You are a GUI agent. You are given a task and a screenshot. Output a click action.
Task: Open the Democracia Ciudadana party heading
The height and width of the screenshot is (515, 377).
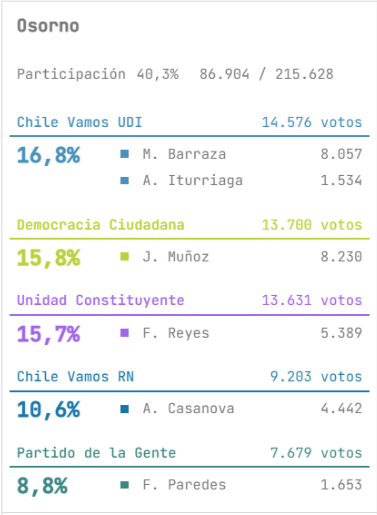(101, 225)
